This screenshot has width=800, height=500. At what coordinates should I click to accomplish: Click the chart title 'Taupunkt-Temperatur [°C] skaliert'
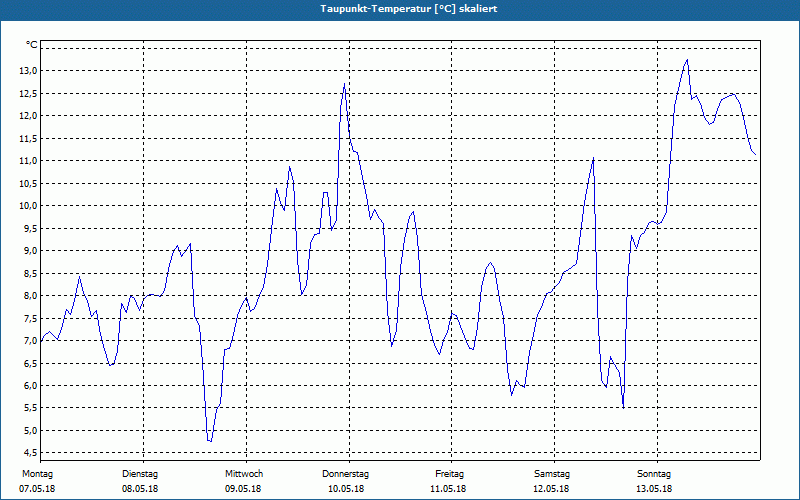(409, 9)
